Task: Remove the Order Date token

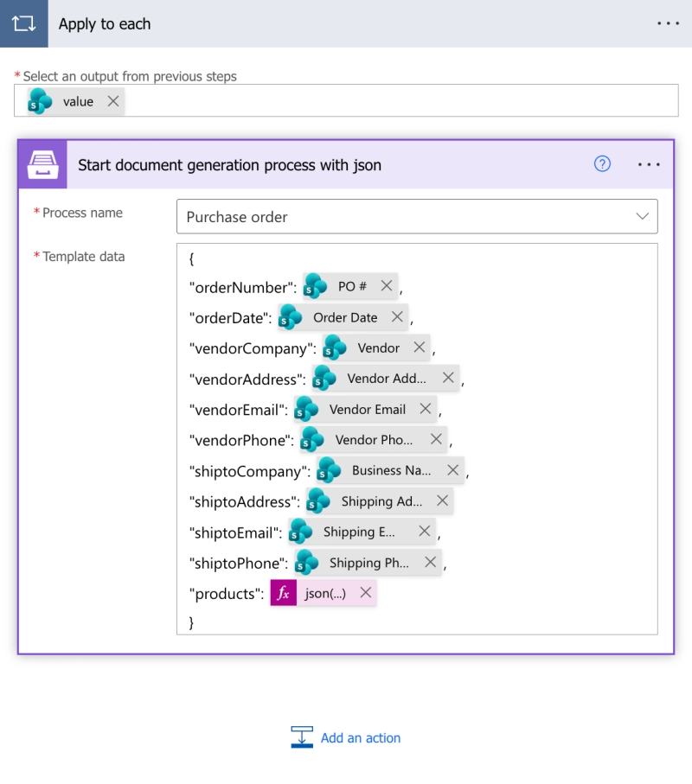Action: coord(397,316)
